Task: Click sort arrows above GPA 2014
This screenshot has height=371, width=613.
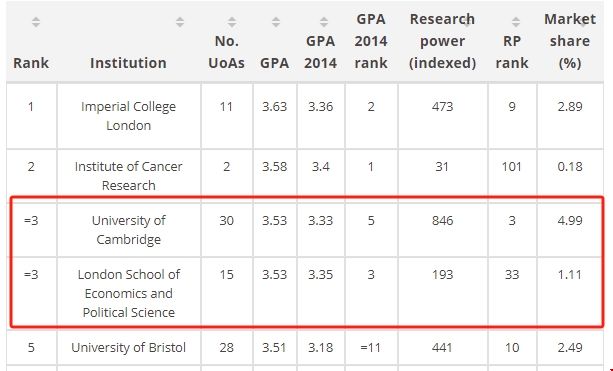Action: 324,22
